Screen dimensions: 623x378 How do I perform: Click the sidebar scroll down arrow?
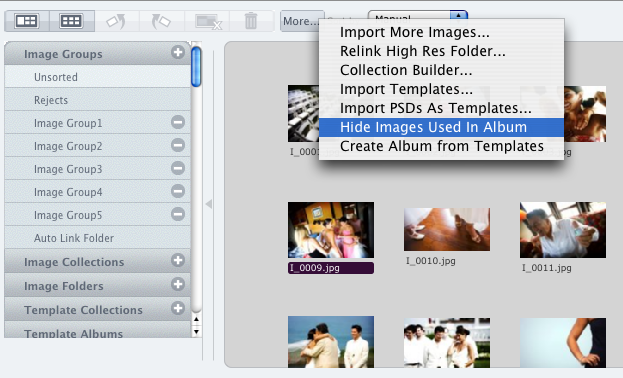click(x=196, y=331)
